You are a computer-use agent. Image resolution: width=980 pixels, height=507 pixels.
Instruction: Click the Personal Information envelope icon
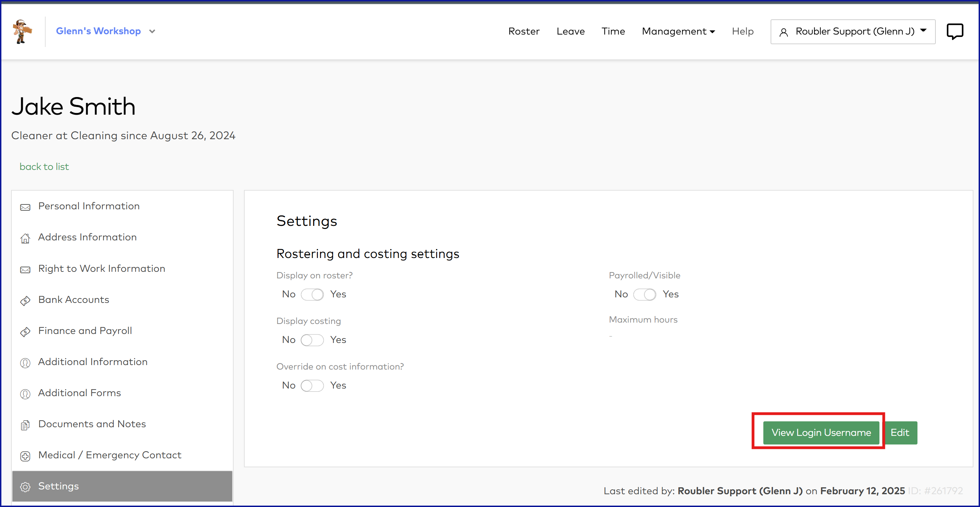point(25,207)
